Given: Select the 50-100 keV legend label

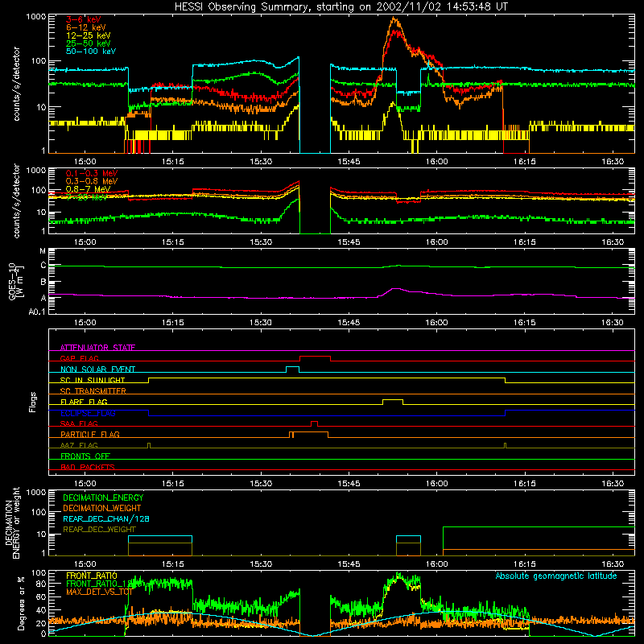Looking at the screenshot, I should coord(91,52).
